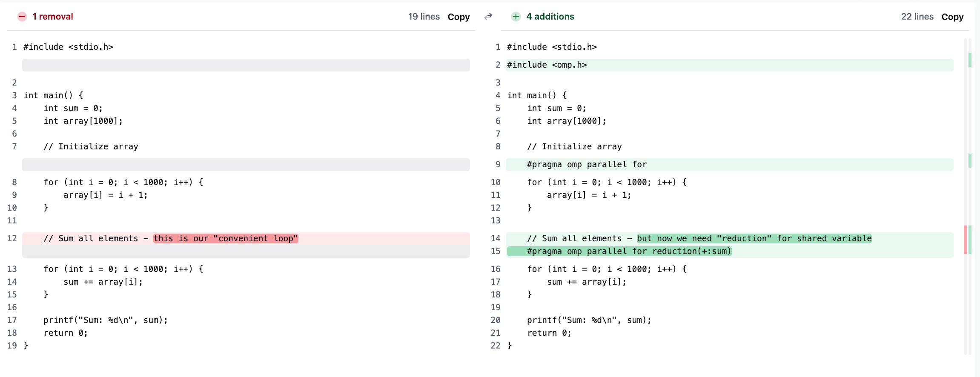
Task: Click the removed 'convenient loop' highlighted text
Action: pyautogui.click(x=226, y=238)
